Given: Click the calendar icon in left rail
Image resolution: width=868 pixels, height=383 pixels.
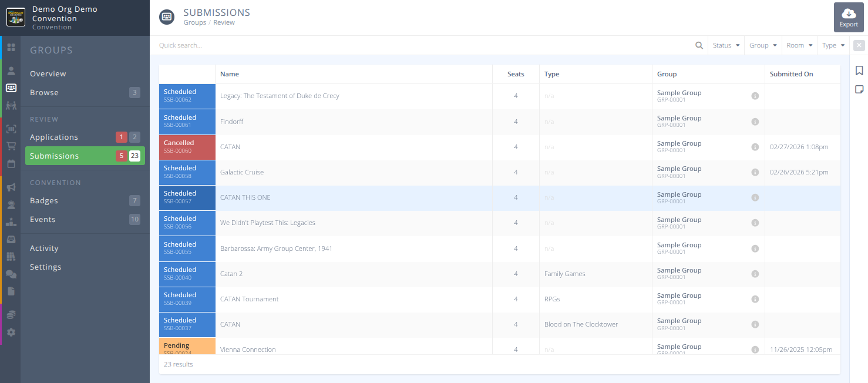Looking at the screenshot, I should 11,164.
